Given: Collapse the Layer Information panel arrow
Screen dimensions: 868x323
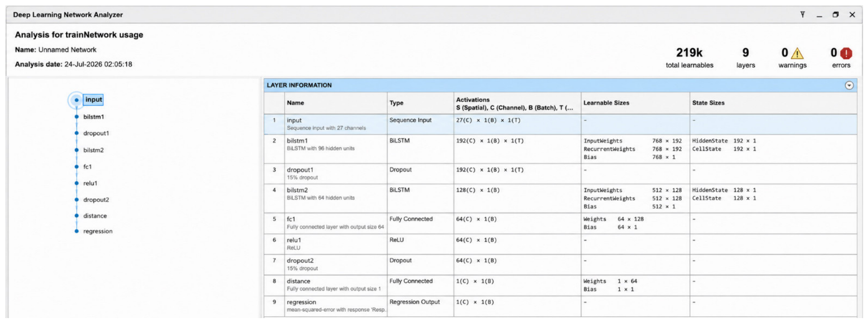Looking at the screenshot, I should point(849,85).
